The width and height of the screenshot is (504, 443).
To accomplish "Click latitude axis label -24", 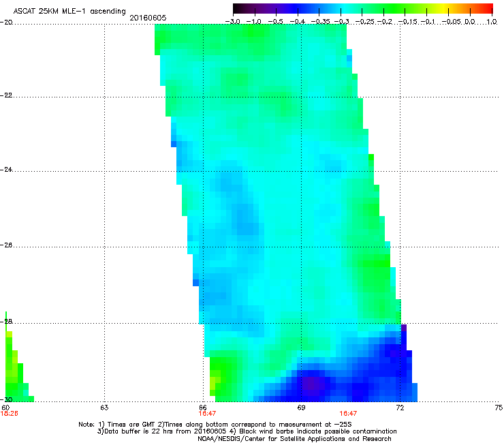I will tap(6, 169).
